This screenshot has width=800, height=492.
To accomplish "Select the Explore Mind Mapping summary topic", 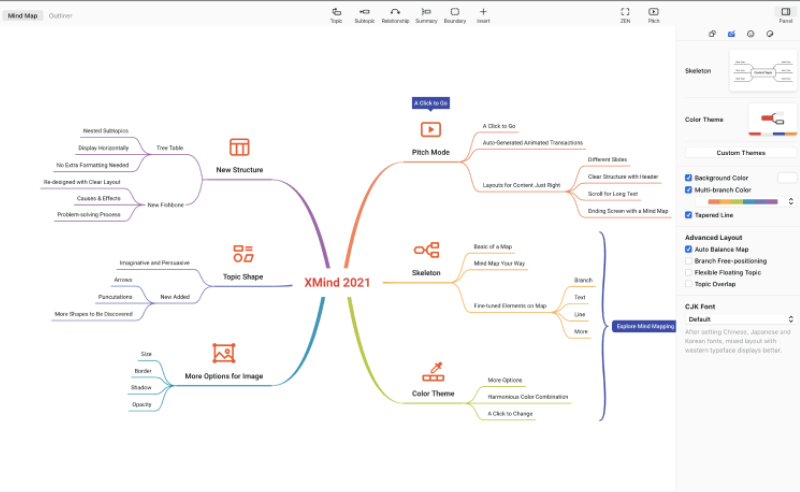I will click(645, 326).
